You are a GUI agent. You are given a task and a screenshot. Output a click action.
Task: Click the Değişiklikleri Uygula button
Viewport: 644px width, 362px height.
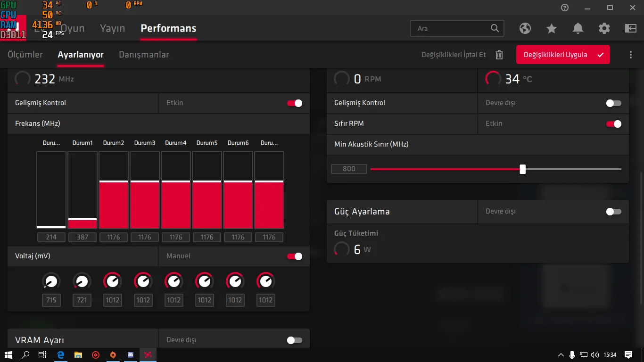563,55
